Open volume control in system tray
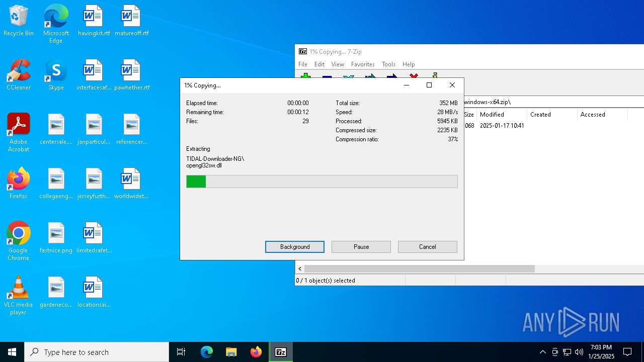This screenshot has width=644, height=362. coord(579,352)
